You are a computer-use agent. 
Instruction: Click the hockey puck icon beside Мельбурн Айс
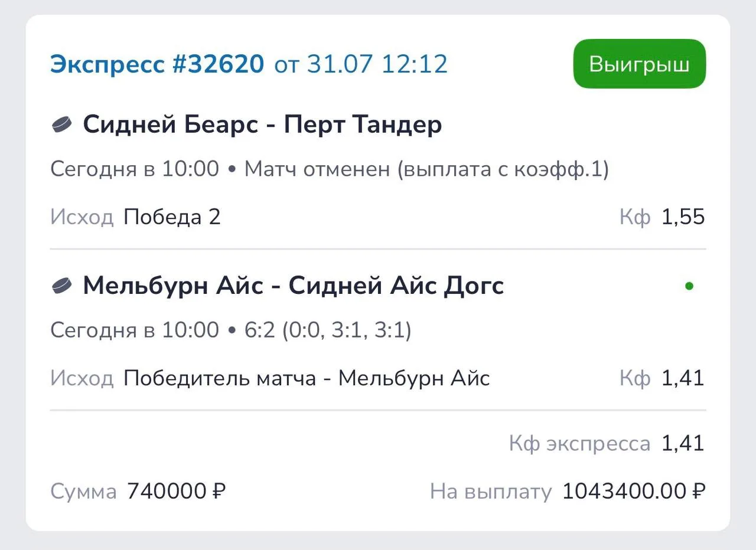[x=61, y=286]
